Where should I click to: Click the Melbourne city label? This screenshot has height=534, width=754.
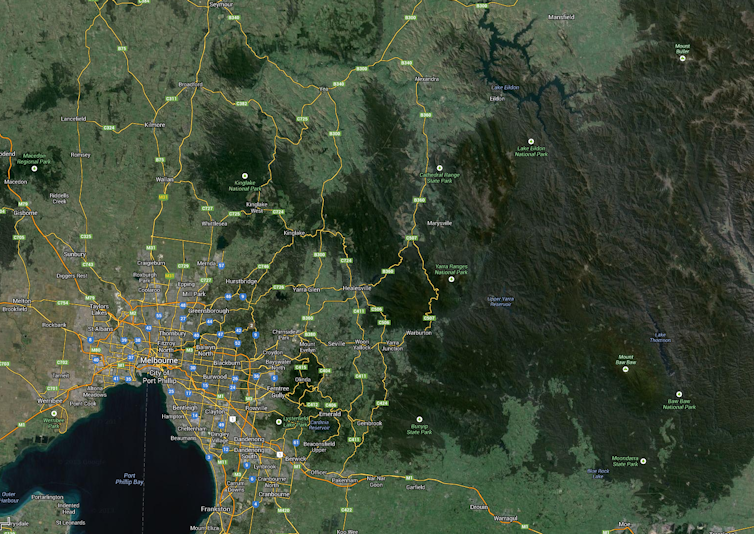159,360
